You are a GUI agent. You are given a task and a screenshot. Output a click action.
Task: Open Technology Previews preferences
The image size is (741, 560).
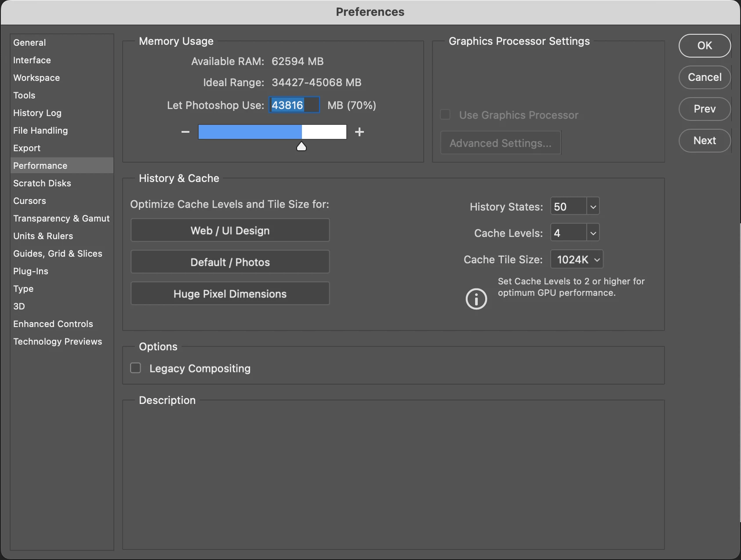click(62, 342)
